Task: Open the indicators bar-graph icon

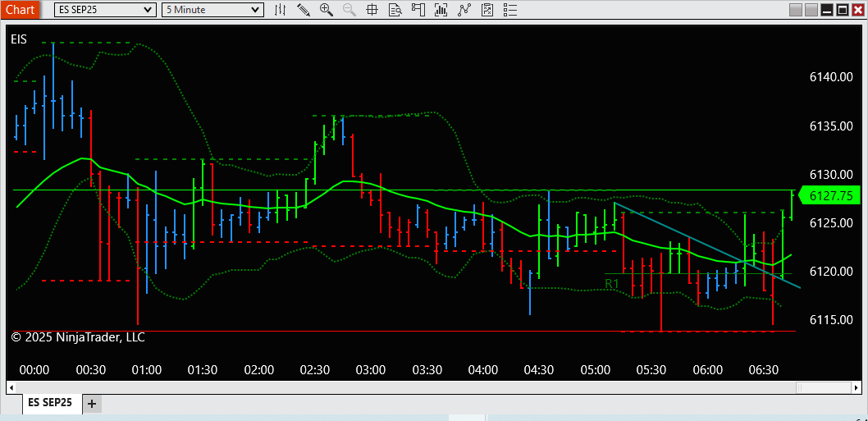Action: 441,9
